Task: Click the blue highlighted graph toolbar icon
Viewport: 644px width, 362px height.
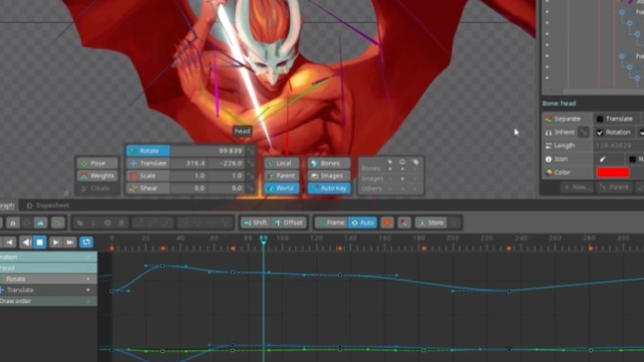Action: pos(40,223)
